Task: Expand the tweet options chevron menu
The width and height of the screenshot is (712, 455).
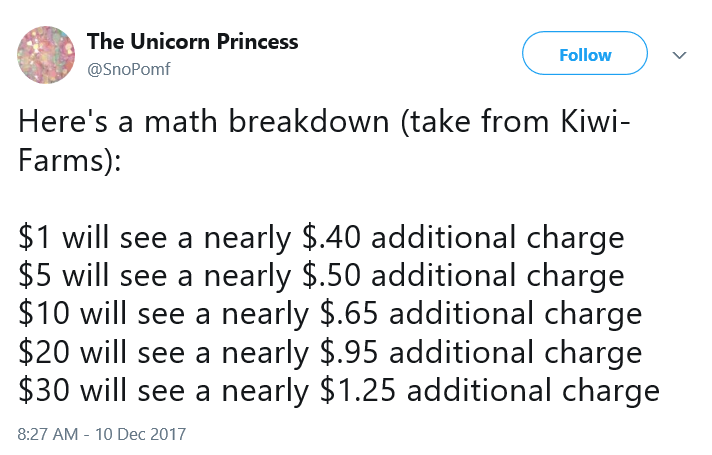Action: point(679,55)
